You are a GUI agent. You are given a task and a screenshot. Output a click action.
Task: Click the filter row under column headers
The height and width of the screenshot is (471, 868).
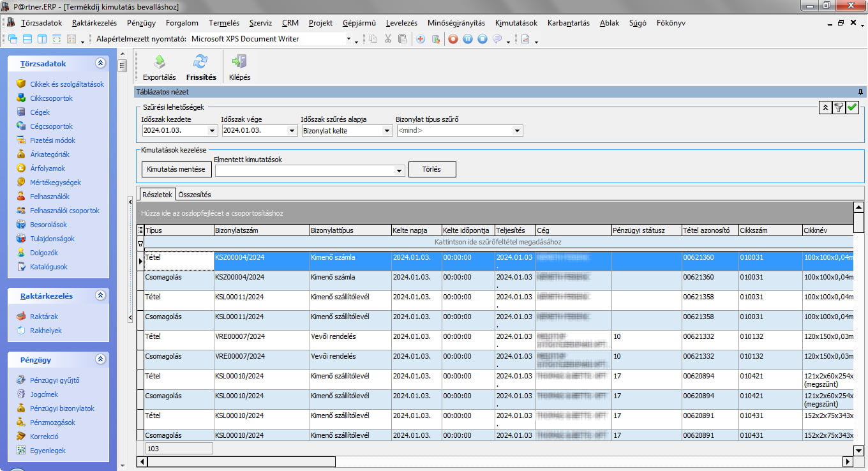[498, 243]
